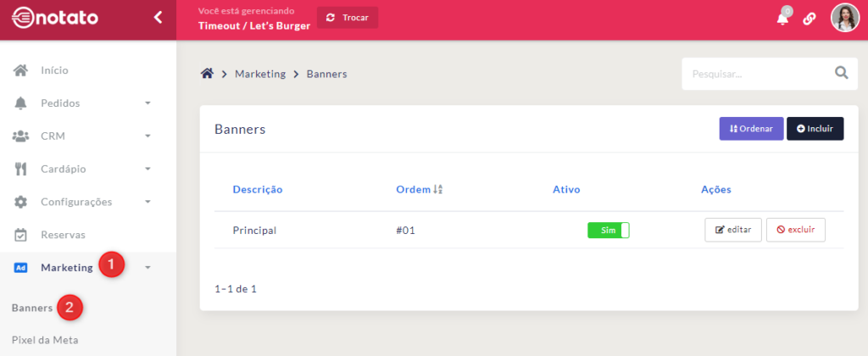The width and height of the screenshot is (868, 356).
Task: Click the notification bell icon
Action: [x=782, y=19]
